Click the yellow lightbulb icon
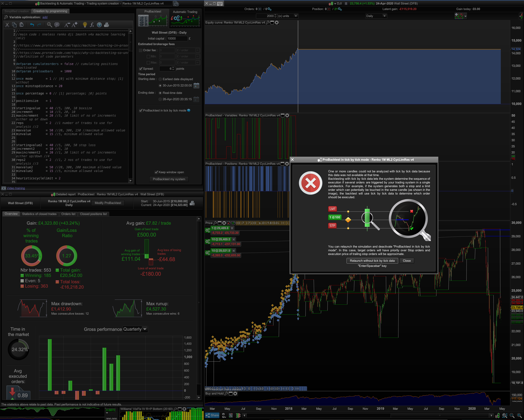Screen dimensions: 524x420 pos(85,25)
